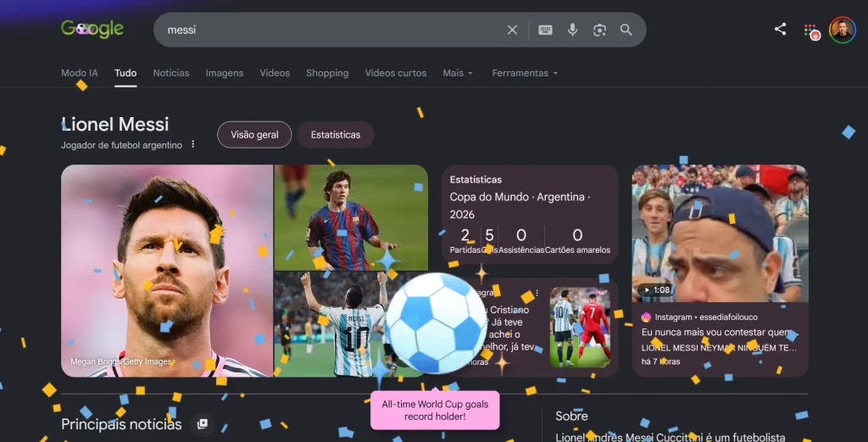
Task: Click the Megan Briggs/Getty Images credit
Action: [x=120, y=361]
